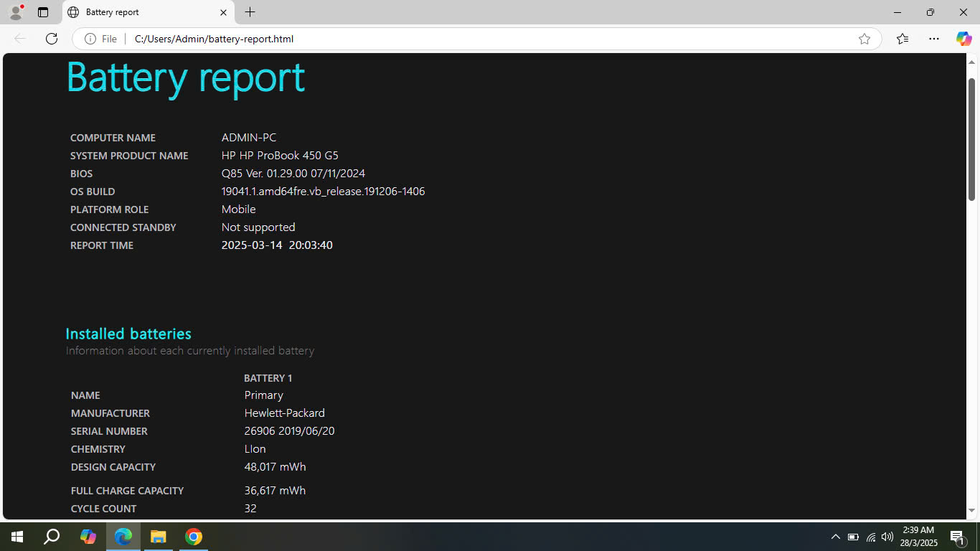
Task: Open the Copilot sidebar icon
Action: coord(963,39)
